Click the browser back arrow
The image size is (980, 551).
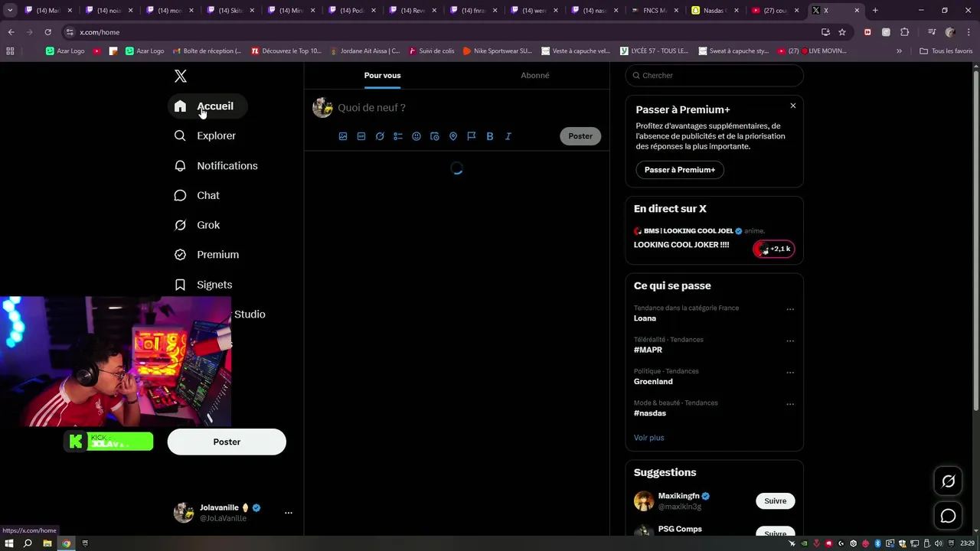11,32
